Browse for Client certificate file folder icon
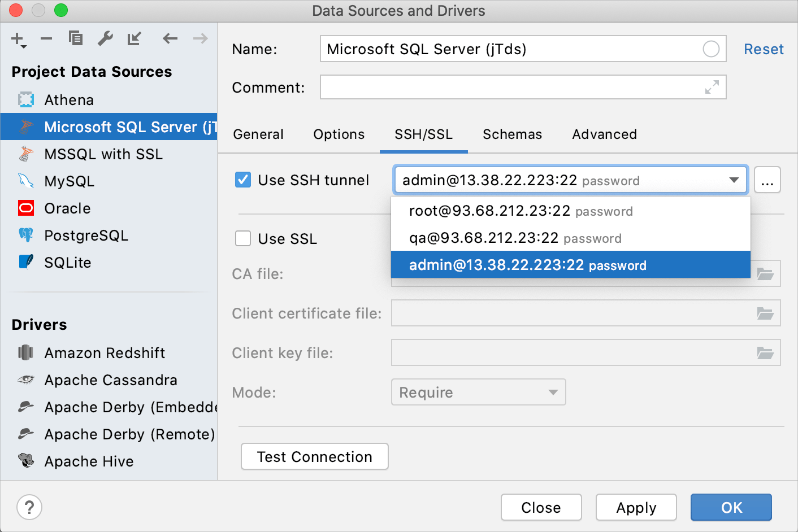 pyautogui.click(x=765, y=313)
